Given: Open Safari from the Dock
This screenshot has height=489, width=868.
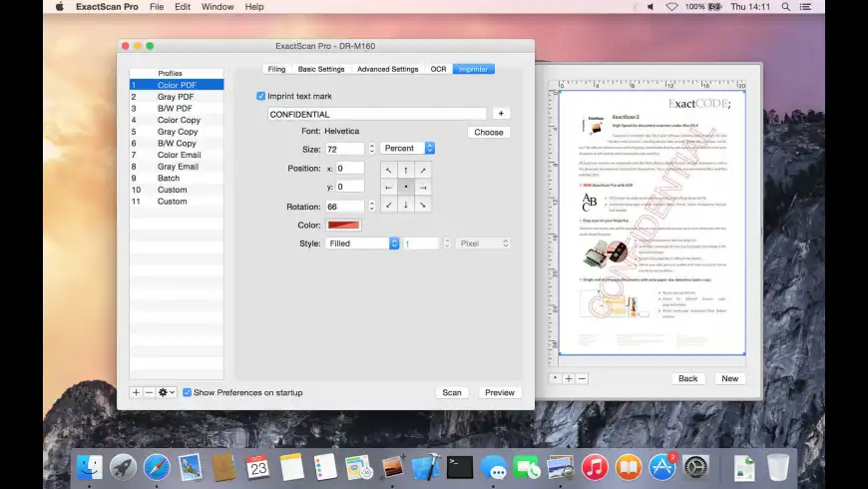Looking at the screenshot, I should pyautogui.click(x=157, y=466).
